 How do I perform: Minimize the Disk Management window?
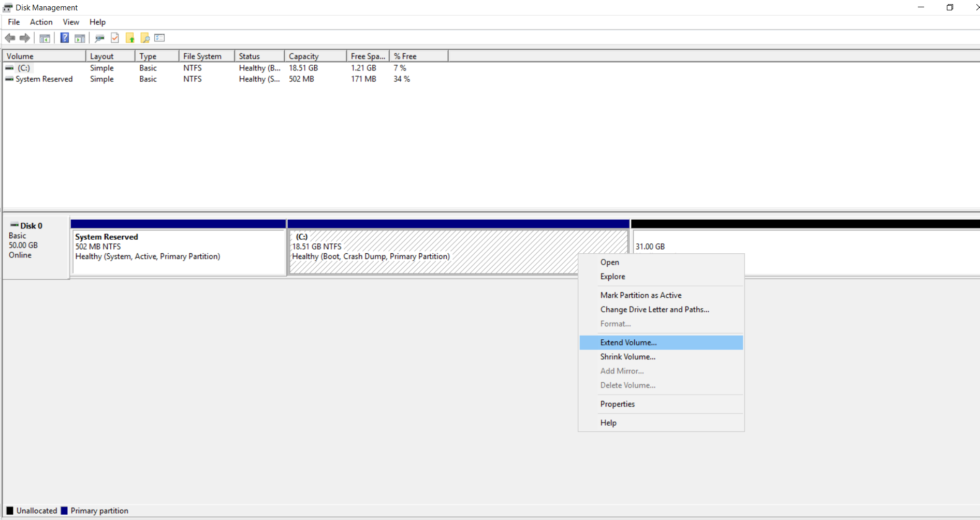coord(921,7)
